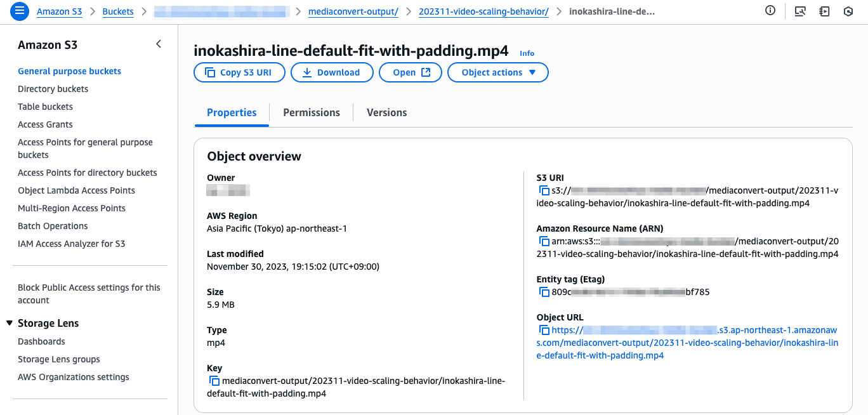Expand the Object actions dropdown
The image size is (868, 415).
(x=498, y=72)
